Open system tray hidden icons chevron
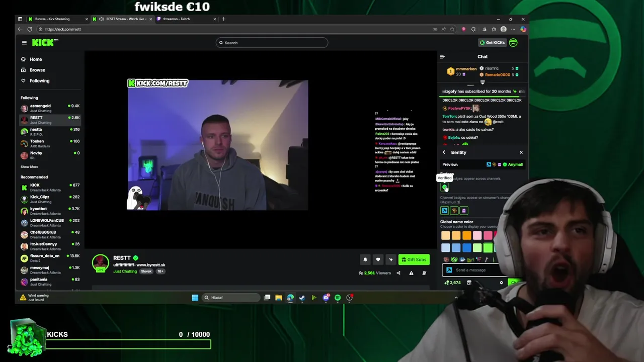644x362 pixels. coord(456,298)
